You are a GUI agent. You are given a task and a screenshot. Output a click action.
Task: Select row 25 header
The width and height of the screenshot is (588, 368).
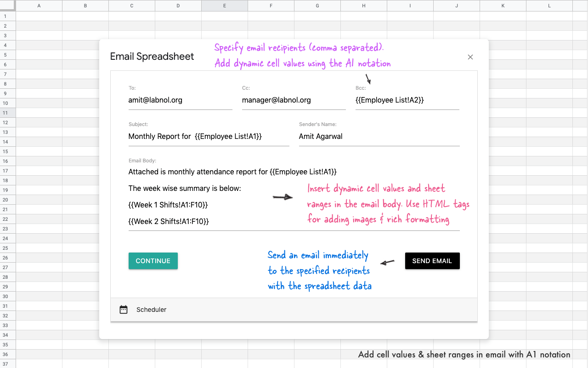(x=8, y=248)
